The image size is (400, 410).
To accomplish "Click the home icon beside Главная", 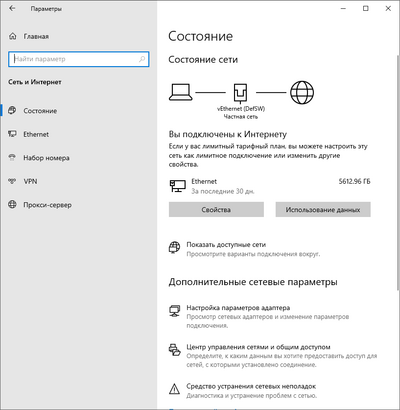I will pos(13,36).
